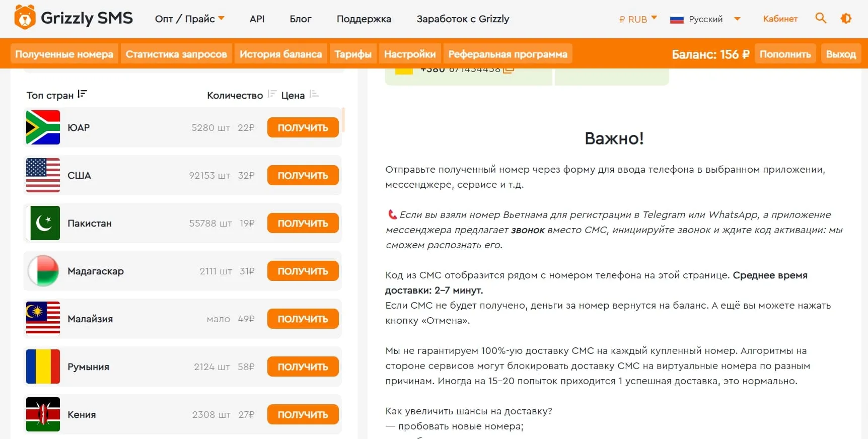Click the red phone emoji in notice

pyautogui.click(x=392, y=214)
